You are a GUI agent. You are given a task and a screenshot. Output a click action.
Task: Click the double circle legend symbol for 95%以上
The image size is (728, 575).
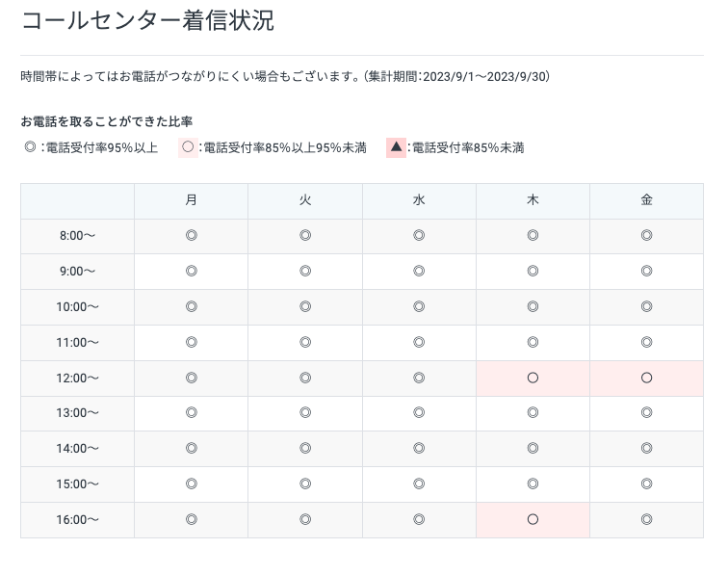(x=30, y=147)
